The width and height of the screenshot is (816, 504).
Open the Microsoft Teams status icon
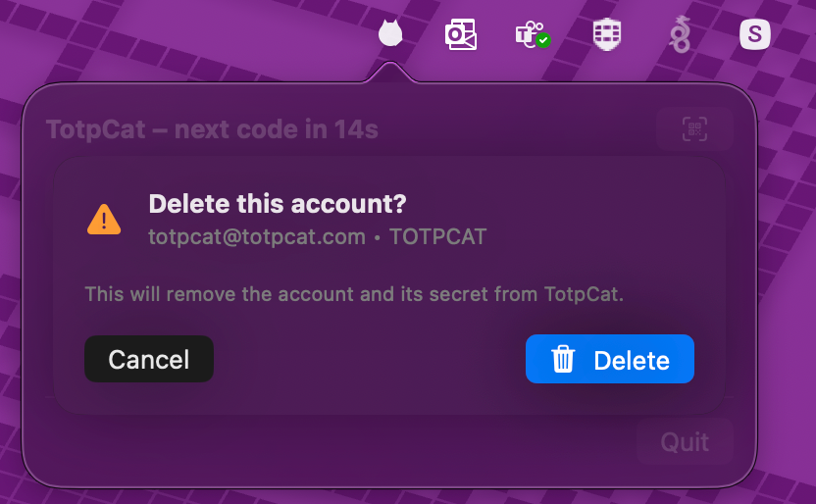532,35
